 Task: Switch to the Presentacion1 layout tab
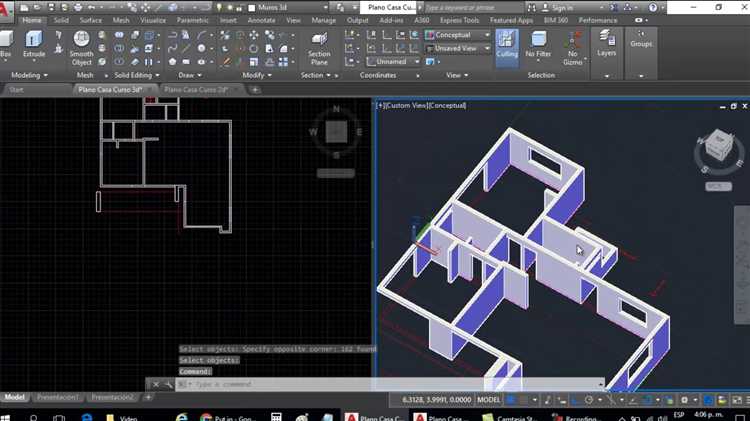coord(57,397)
